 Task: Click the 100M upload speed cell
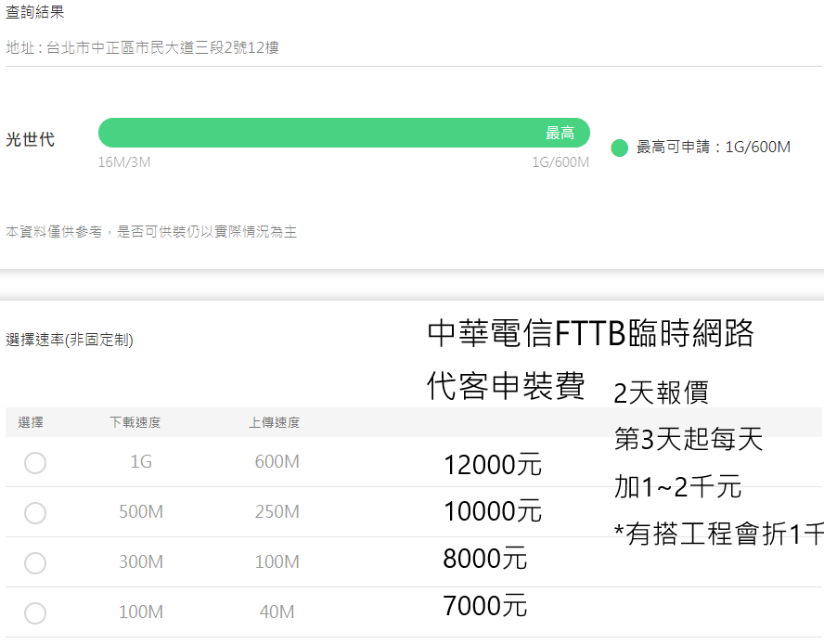(277, 562)
